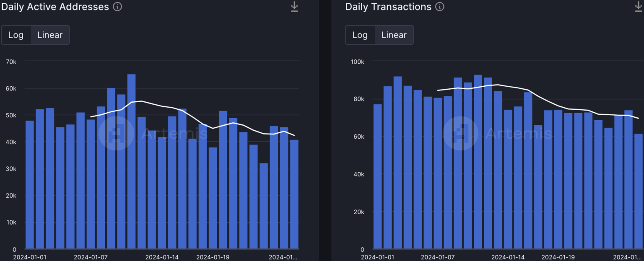Select Linear scale for Daily Active Addresses
The height and width of the screenshot is (261, 644).
pyautogui.click(x=50, y=35)
